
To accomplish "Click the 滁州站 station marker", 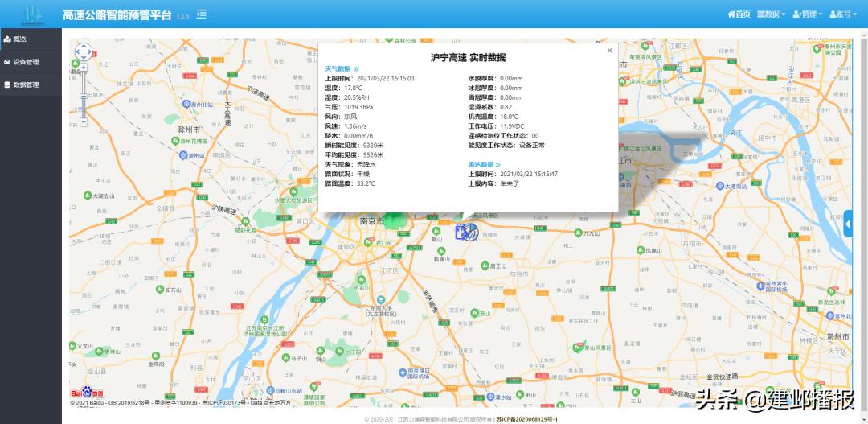I will (183, 155).
